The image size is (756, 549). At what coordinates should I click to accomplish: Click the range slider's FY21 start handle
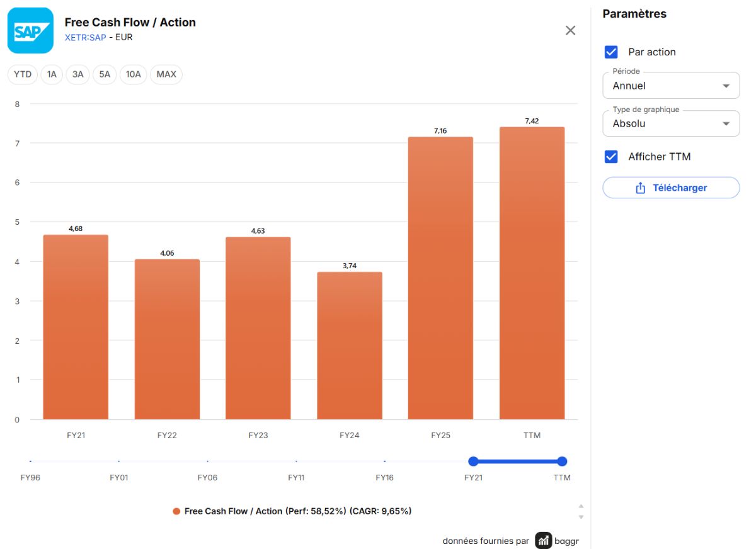474,461
